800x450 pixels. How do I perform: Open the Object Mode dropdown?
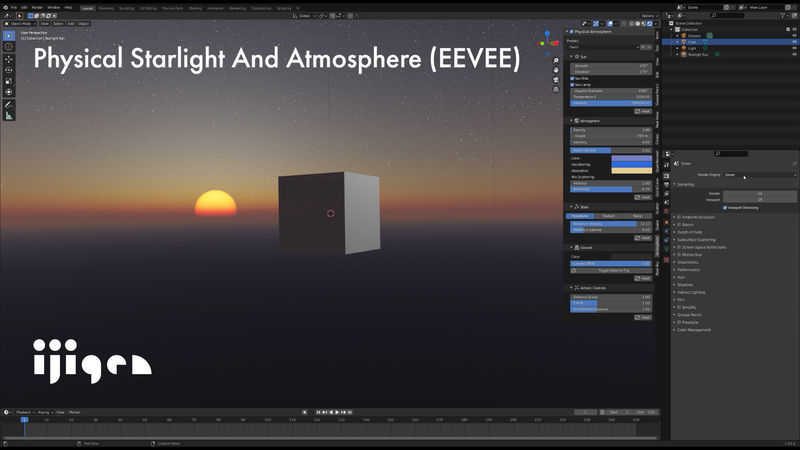(x=20, y=23)
